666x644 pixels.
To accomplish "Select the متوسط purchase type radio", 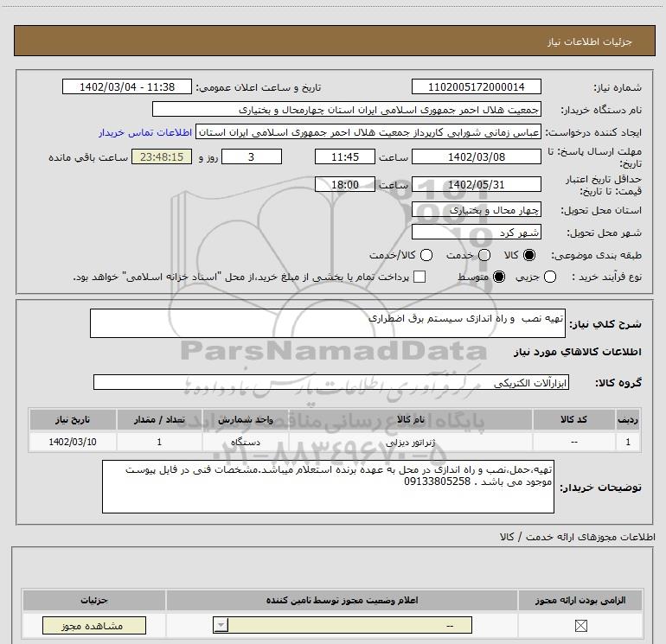I will pos(499,277).
